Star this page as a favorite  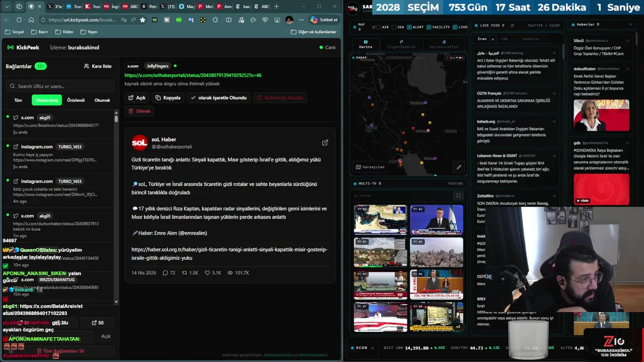[x=142, y=20]
